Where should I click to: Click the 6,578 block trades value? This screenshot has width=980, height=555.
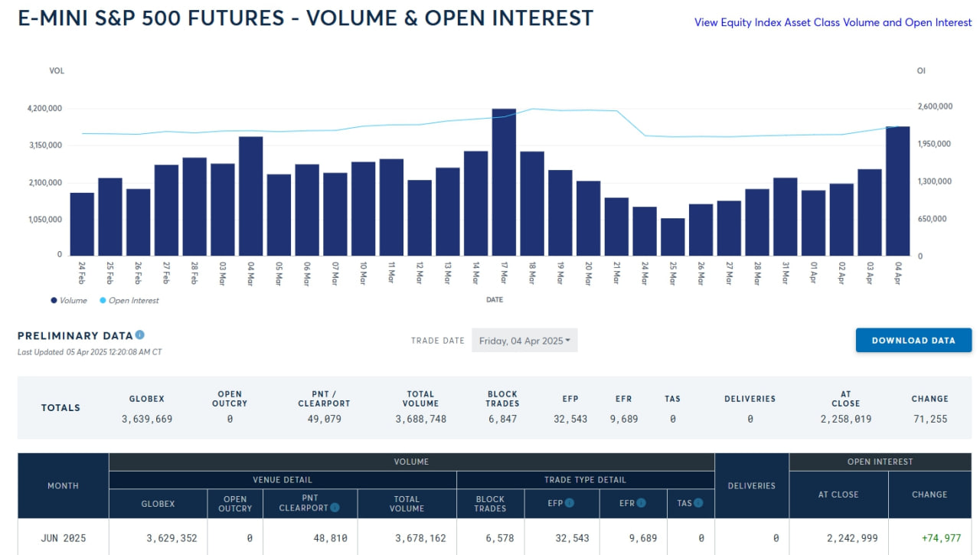(x=499, y=538)
